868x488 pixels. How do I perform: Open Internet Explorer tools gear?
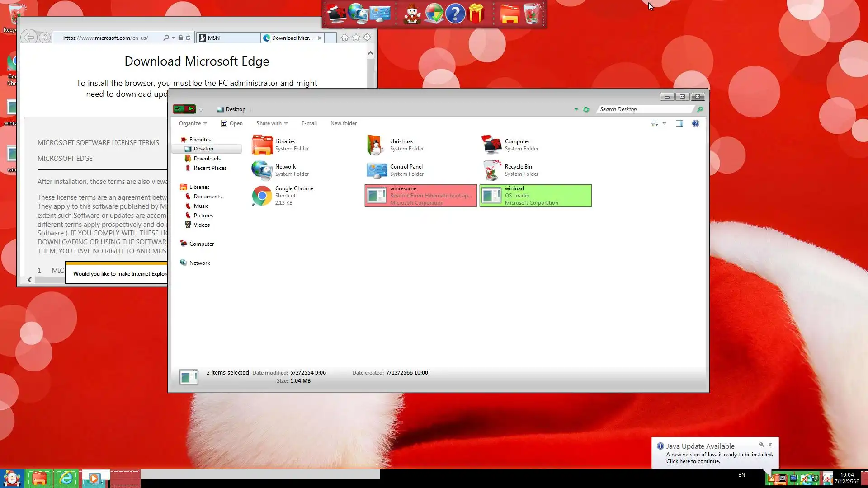tap(367, 38)
